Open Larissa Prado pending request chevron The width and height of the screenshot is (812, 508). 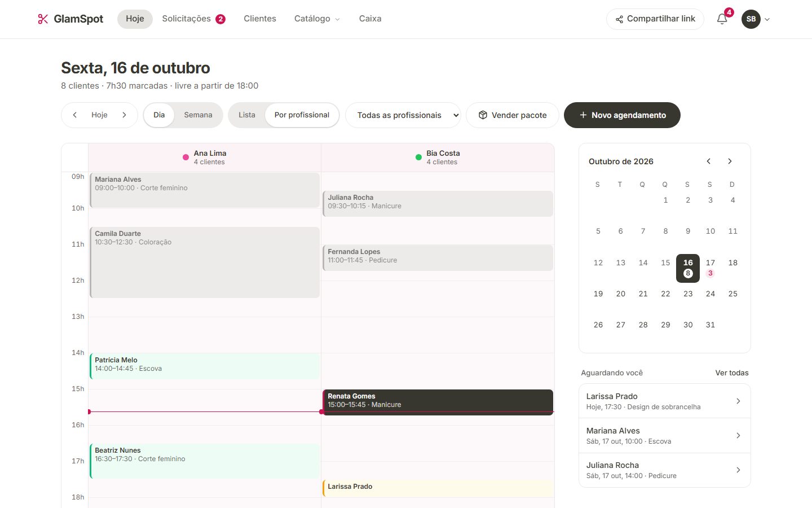[738, 401]
